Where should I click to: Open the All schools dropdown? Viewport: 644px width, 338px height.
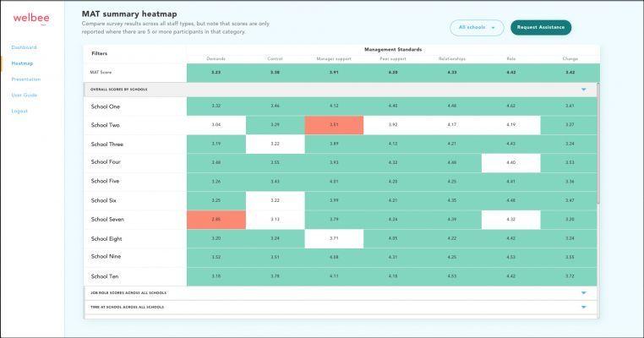[477, 28]
